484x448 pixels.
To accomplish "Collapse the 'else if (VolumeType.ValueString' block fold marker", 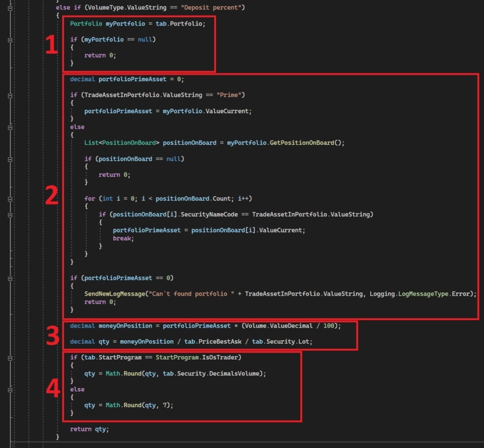I will coord(10,8).
